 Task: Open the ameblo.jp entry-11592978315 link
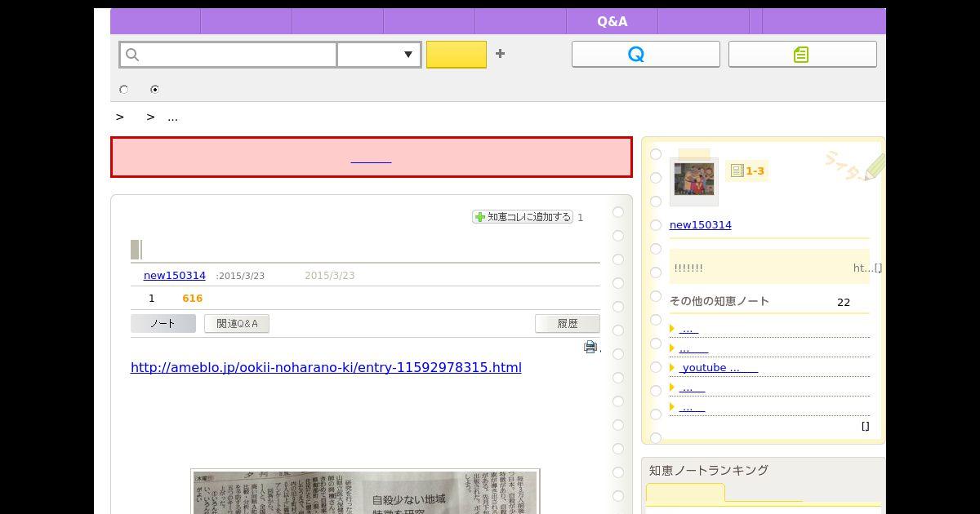point(326,367)
